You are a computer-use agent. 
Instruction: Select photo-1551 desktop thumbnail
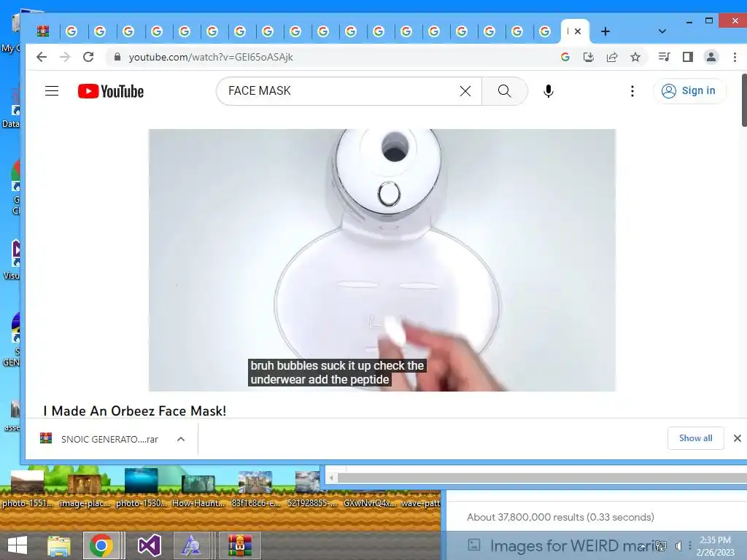click(x=27, y=489)
